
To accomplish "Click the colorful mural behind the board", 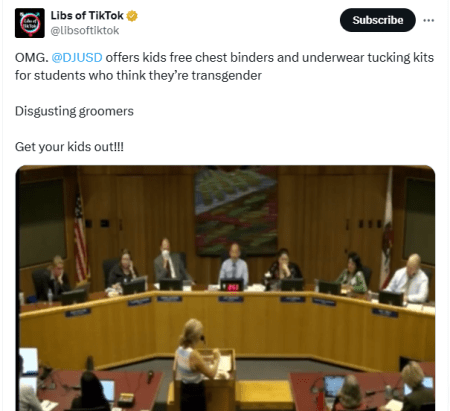I will coord(236,211).
